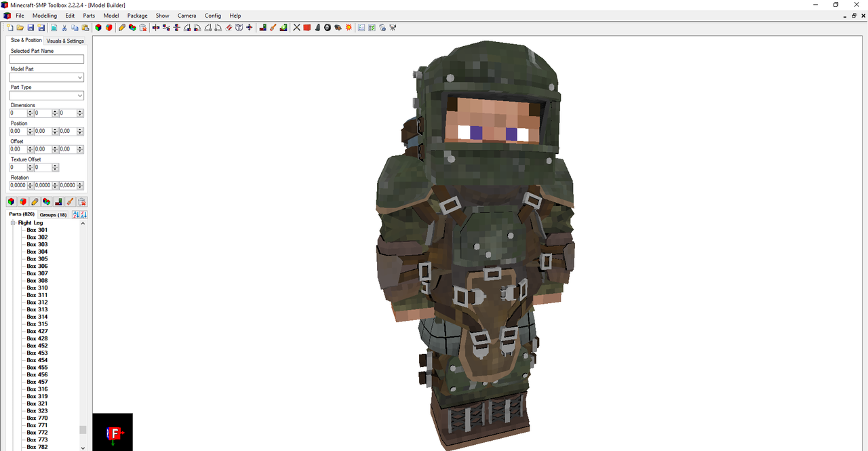Click the scissors Cut icon

64,28
